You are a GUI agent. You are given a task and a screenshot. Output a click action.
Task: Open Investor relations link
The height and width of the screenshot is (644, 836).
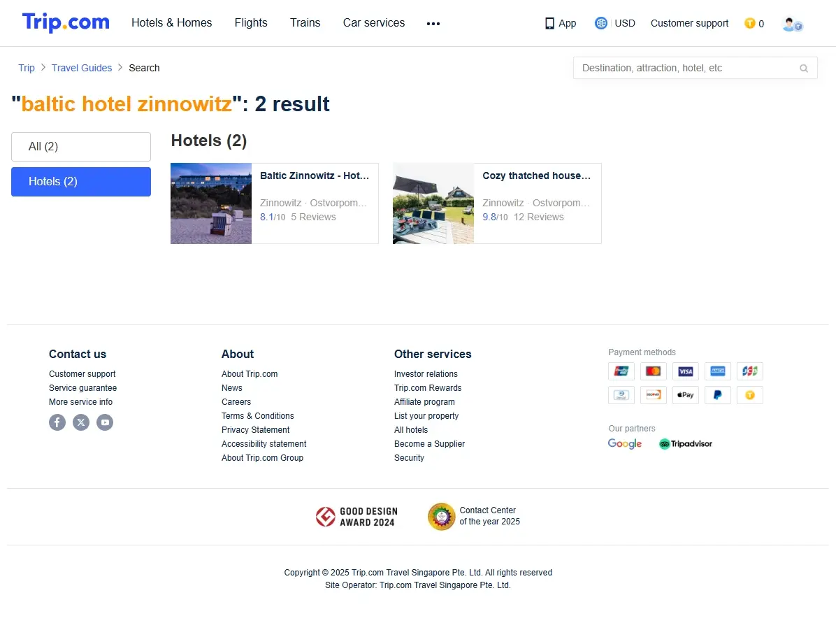pos(426,374)
